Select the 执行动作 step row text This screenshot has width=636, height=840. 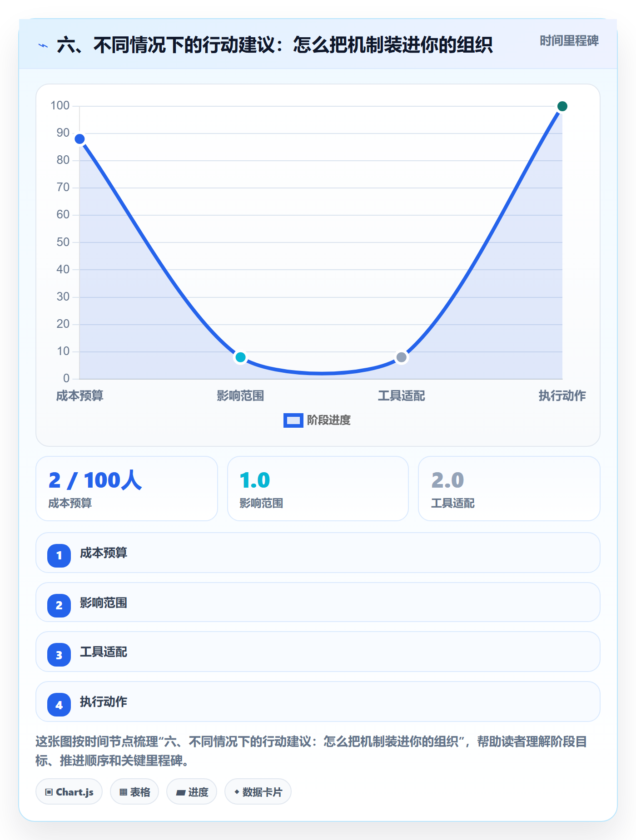(x=104, y=702)
